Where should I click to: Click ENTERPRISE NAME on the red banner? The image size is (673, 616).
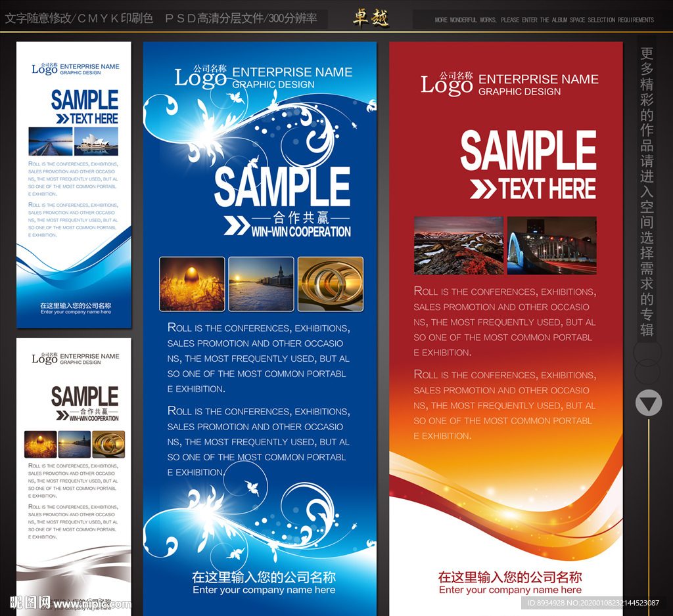pyautogui.click(x=539, y=79)
